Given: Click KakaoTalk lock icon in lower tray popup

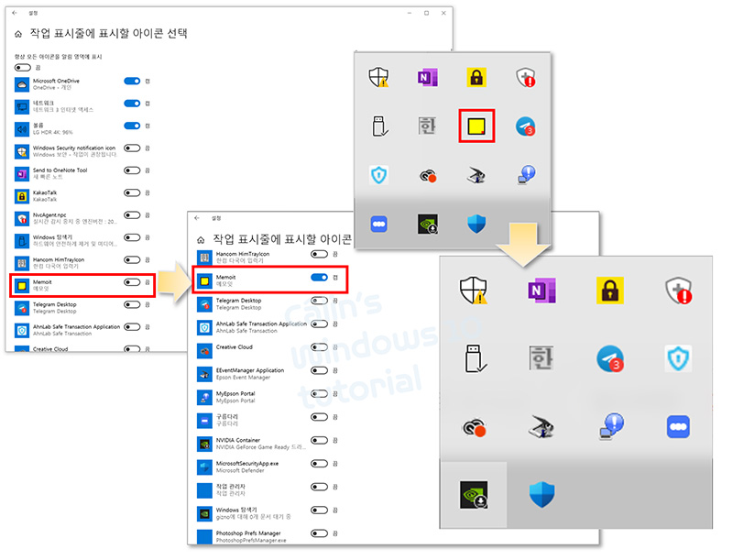Looking at the screenshot, I should (610, 291).
